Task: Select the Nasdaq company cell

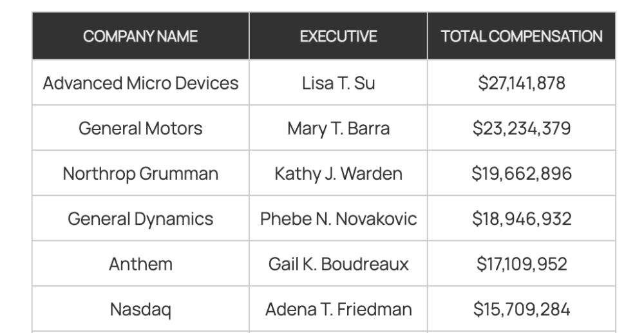Action: (140, 309)
